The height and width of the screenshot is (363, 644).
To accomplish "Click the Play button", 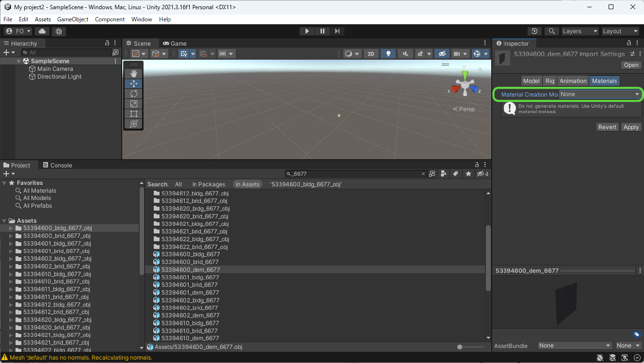I will pos(306,31).
